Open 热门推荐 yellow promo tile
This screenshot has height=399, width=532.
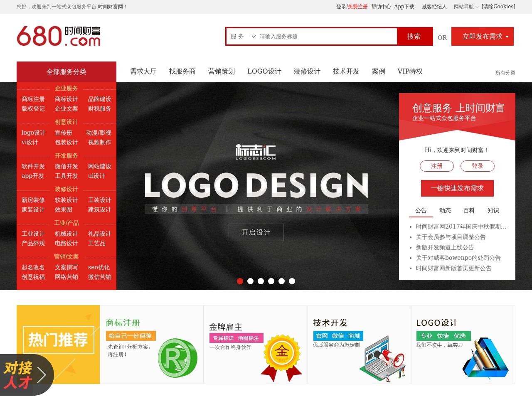[x=58, y=345]
